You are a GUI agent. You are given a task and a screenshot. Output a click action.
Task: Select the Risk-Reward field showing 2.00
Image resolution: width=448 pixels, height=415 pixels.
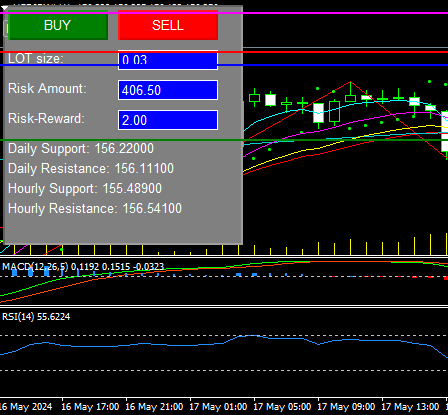pos(168,120)
